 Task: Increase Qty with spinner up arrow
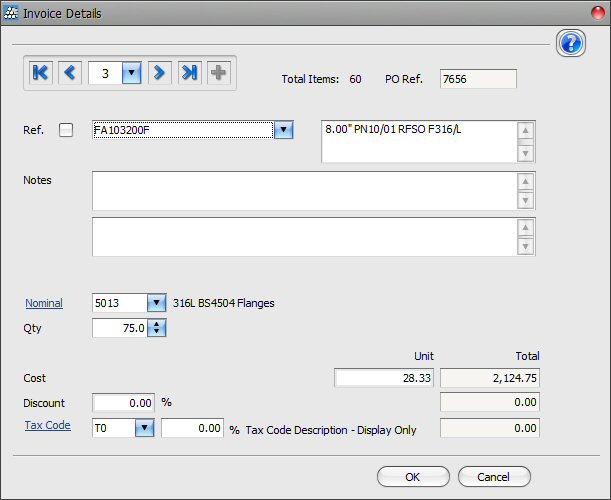(157, 323)
